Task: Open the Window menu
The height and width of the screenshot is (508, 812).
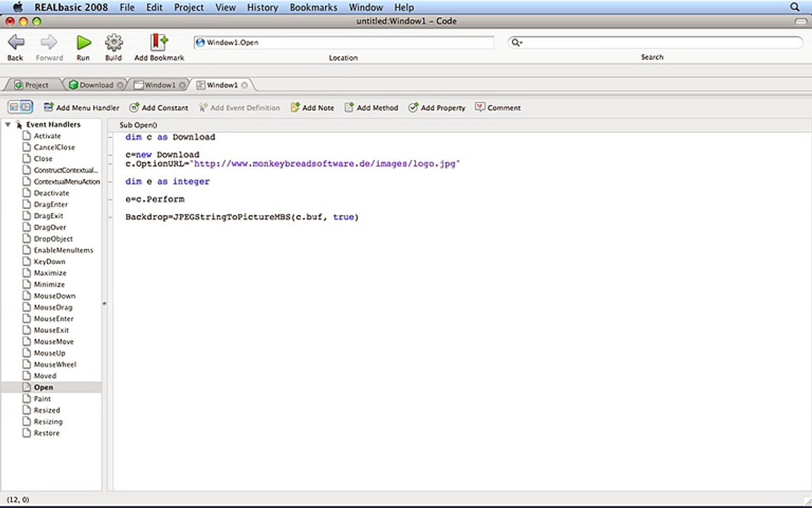Action: click(366, 7)
